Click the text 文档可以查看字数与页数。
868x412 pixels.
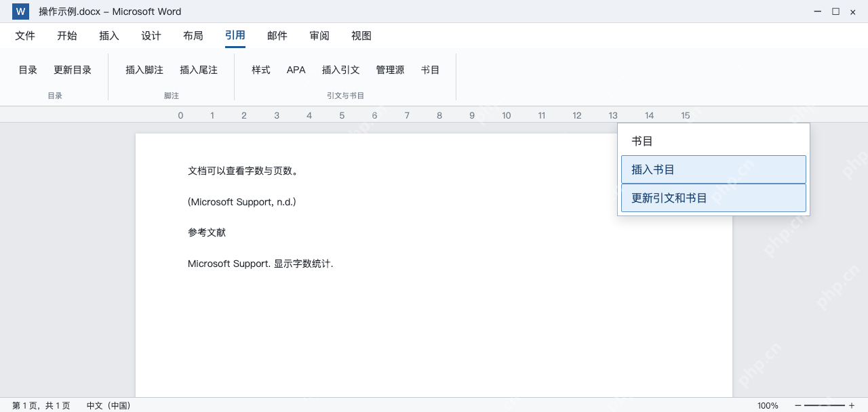(243, 171)
